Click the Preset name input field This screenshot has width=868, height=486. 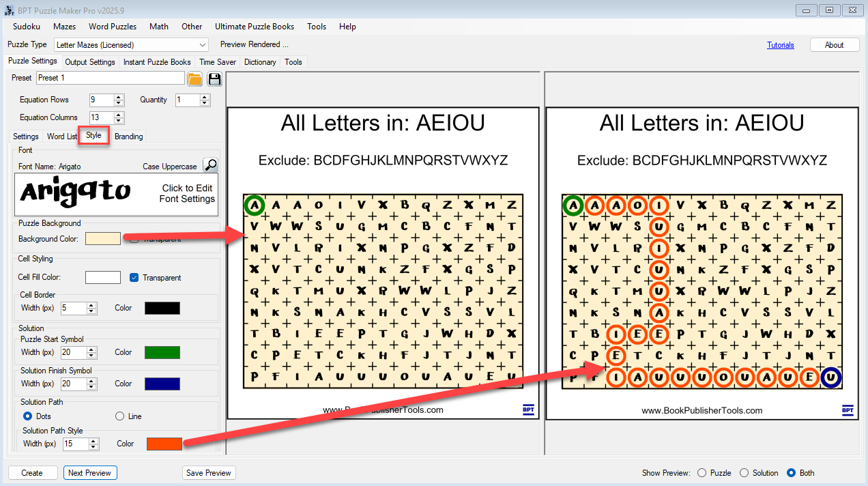pos(111,78)
